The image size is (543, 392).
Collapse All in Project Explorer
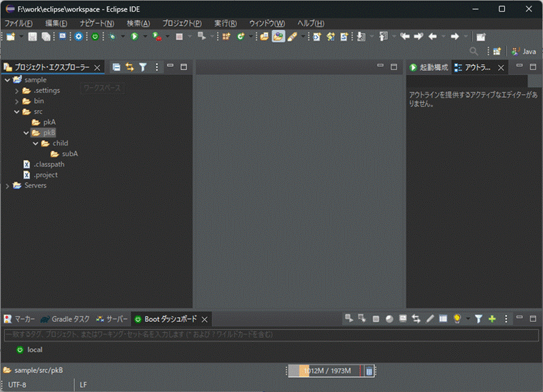tap(116, 67)
